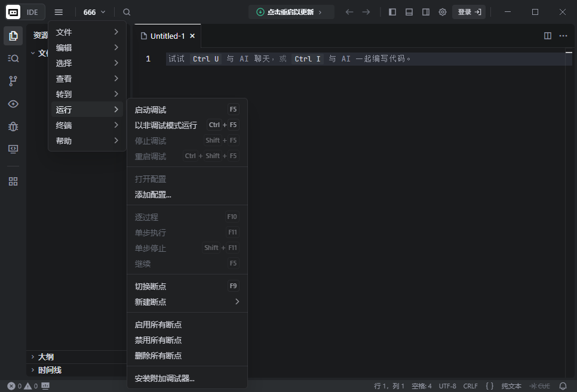Screen dimensions: 577x392
Task: Click the 登录 login button
Action: pyautogui.click(x=469, y=12)
